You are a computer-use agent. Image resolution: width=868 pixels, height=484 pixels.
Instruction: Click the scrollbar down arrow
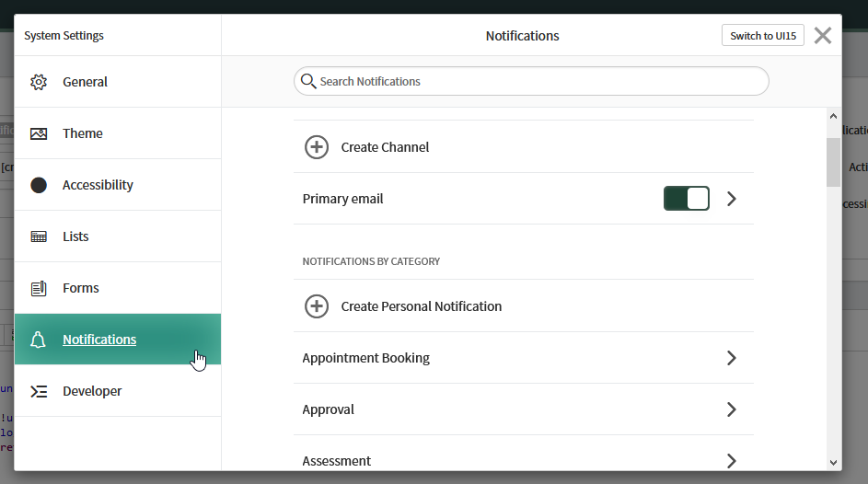[x=833, y=463]
